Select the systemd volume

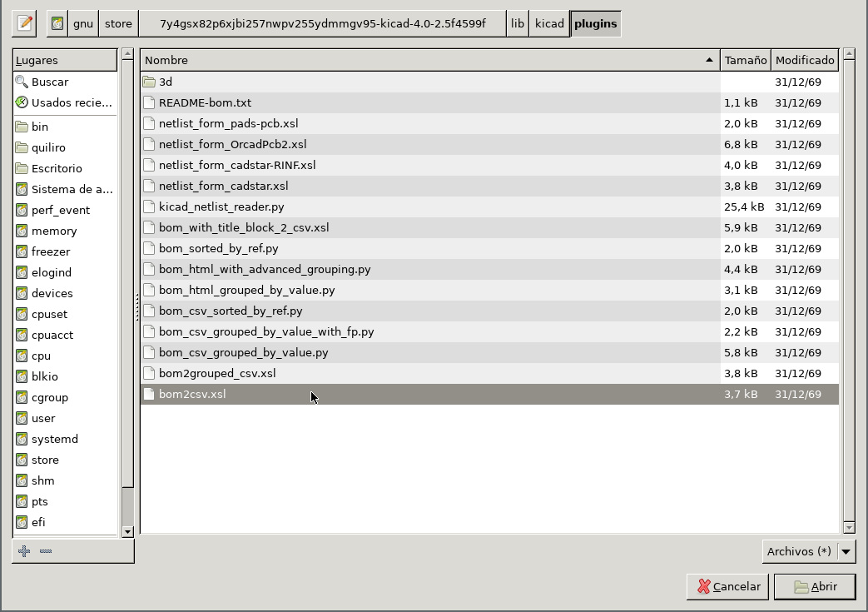click(x=65, y=439)
